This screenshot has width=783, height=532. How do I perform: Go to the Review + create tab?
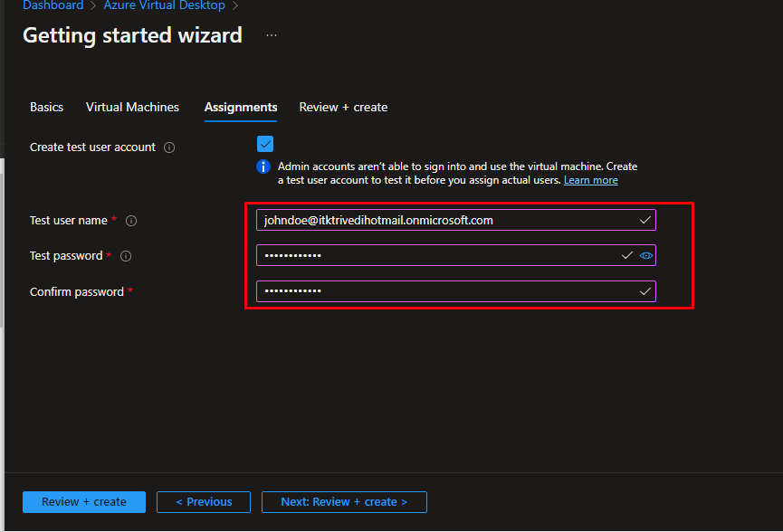(x=343, y=107)
